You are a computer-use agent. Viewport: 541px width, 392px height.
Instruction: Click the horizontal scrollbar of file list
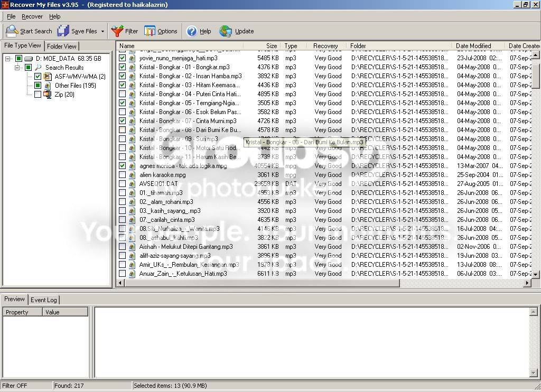click(262, 283)
